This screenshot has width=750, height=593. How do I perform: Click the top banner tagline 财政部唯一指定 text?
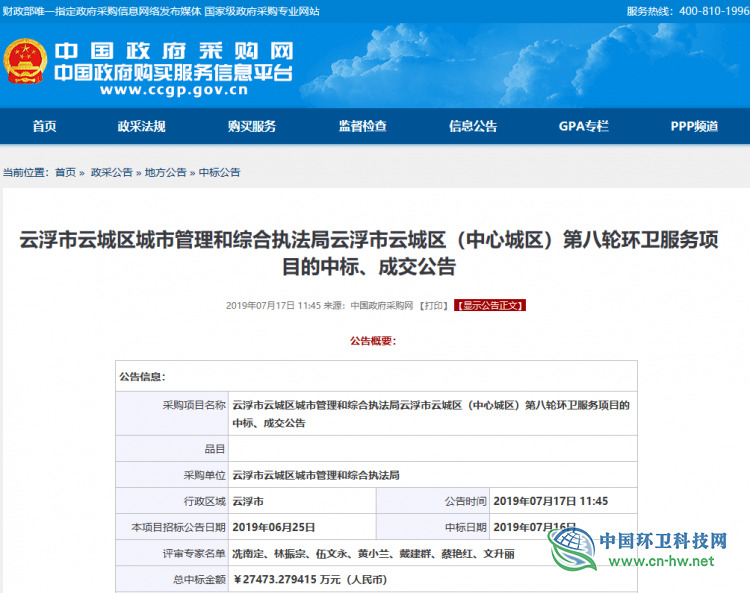[161, 11]
